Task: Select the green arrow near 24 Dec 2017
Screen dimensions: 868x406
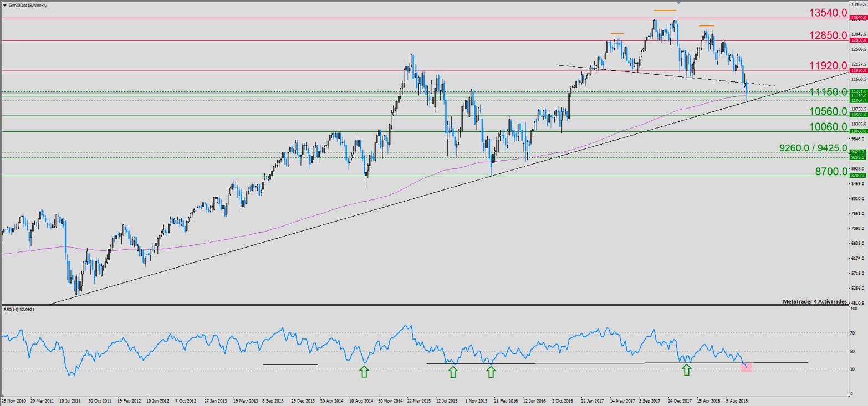Action: click(x=687, y=370)
